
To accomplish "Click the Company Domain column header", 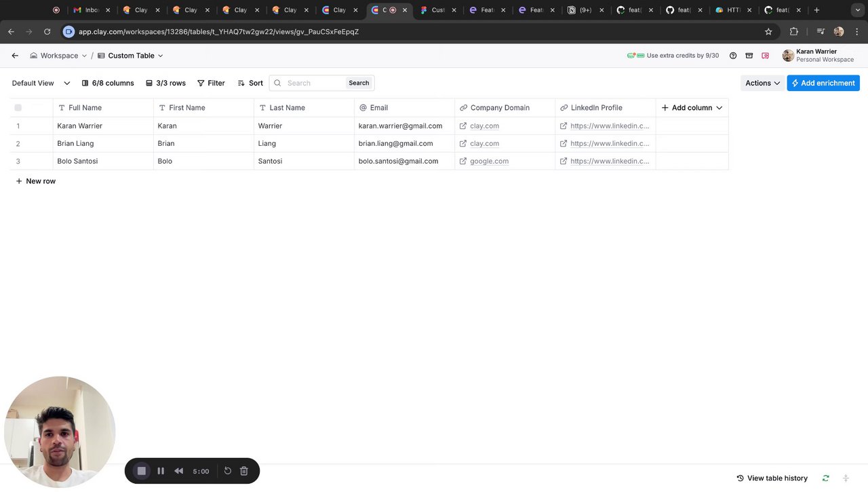I will coord(505,108).
